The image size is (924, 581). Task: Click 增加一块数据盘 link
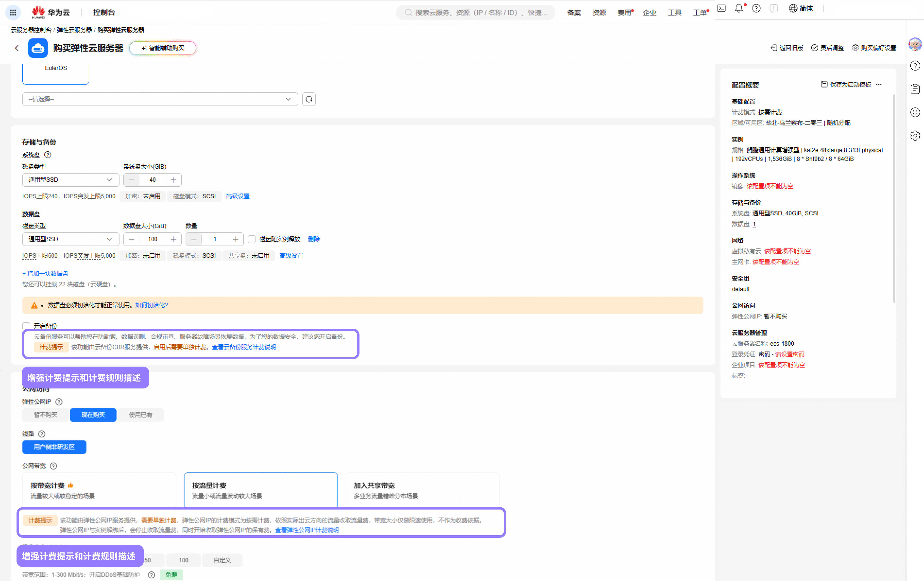click(45, 274)
